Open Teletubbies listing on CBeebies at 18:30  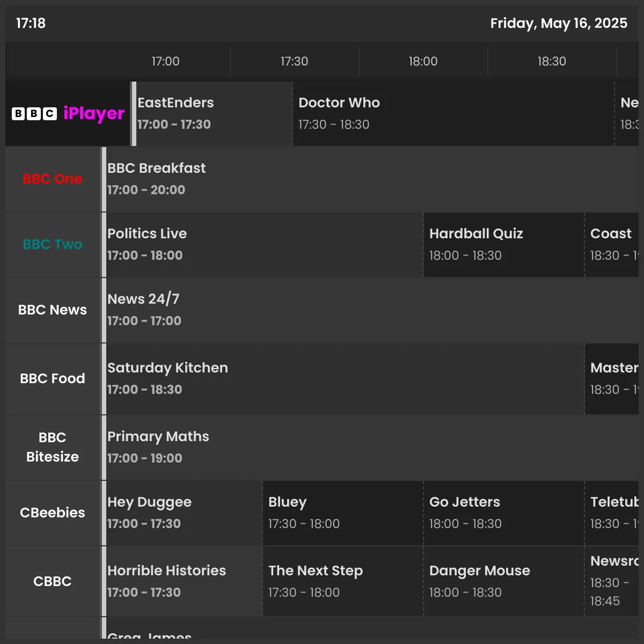coord(612,513)
